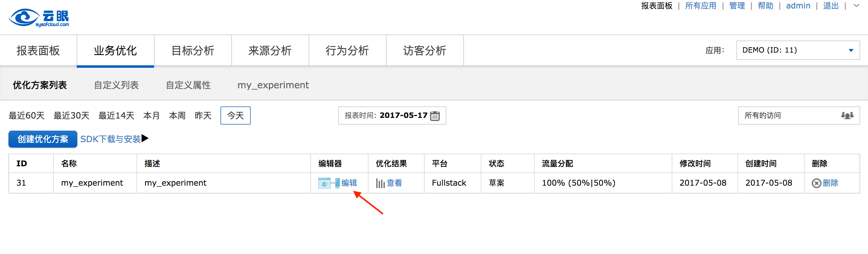Viewport: 868px width, 254px height.
Task: Open the my_experiment sub-tab
Action: pyautogui.click(x=273, y=85)
